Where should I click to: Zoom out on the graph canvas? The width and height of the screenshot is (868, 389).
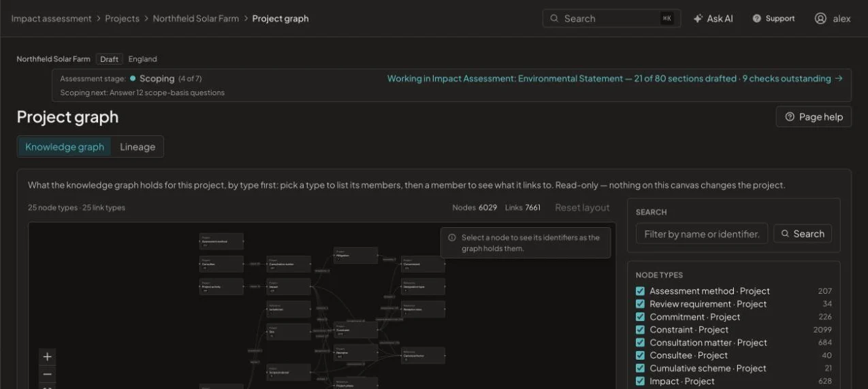coord(47,374)
